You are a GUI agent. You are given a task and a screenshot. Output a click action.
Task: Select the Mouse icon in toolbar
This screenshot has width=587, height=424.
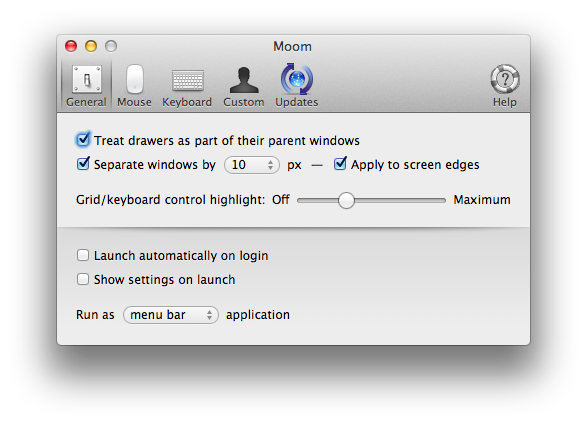point(135,79)
